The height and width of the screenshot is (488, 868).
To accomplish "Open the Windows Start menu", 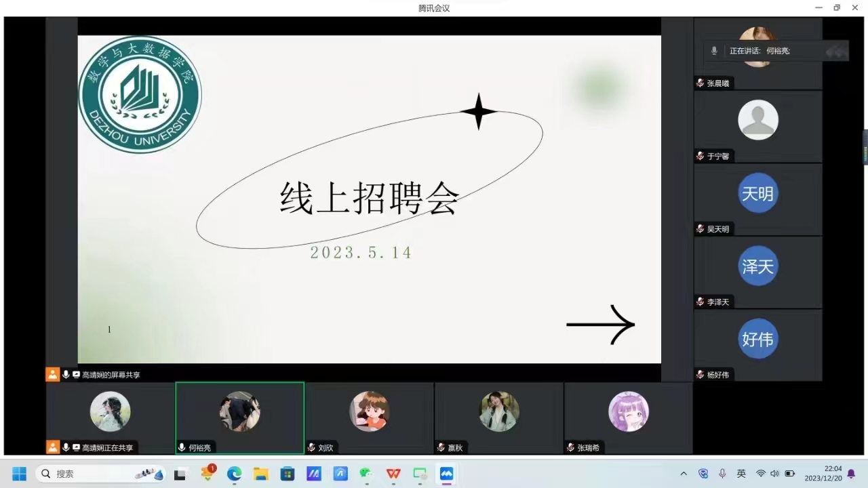I will tap(19, 474).
